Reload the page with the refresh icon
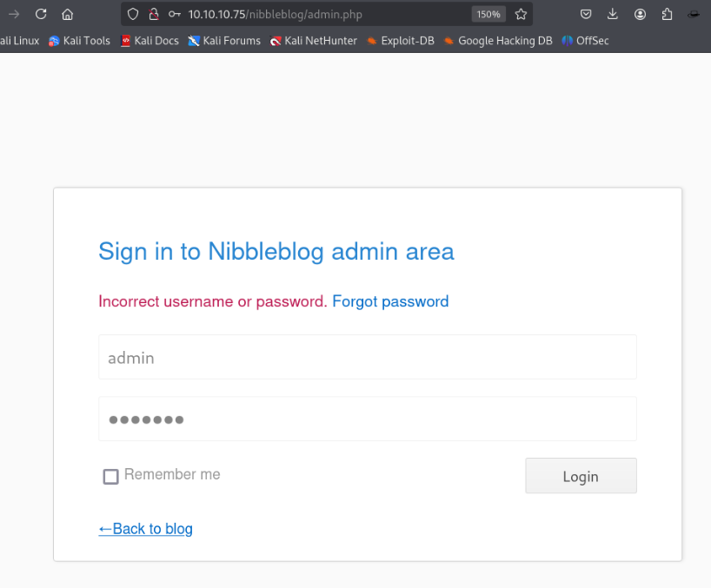The height and width of the screenshot is (588, 711). point(40,14)
